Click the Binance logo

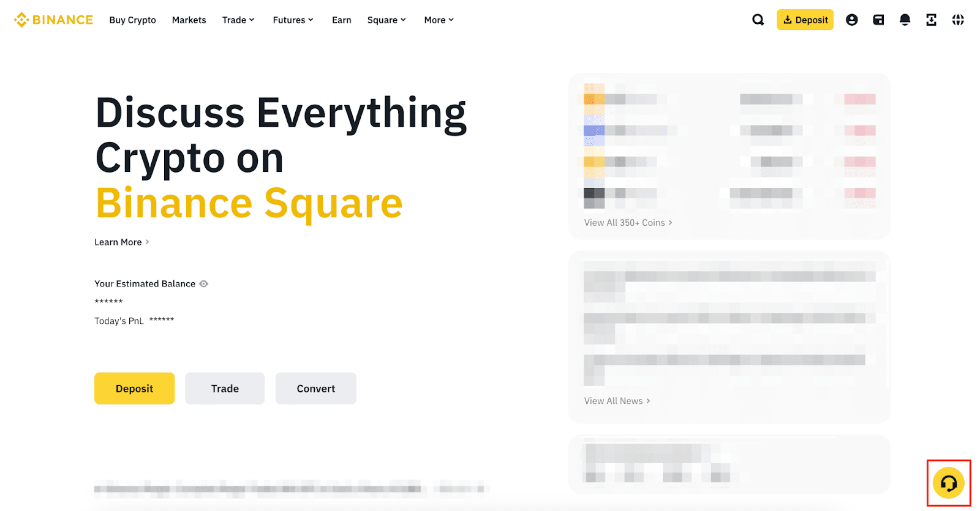pyautogui.click(x=53, y=20)
